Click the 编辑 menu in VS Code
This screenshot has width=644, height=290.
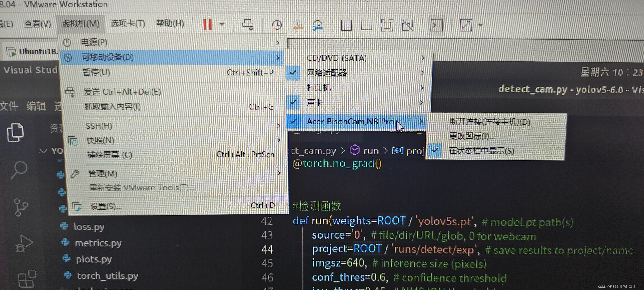click(37, 106)
